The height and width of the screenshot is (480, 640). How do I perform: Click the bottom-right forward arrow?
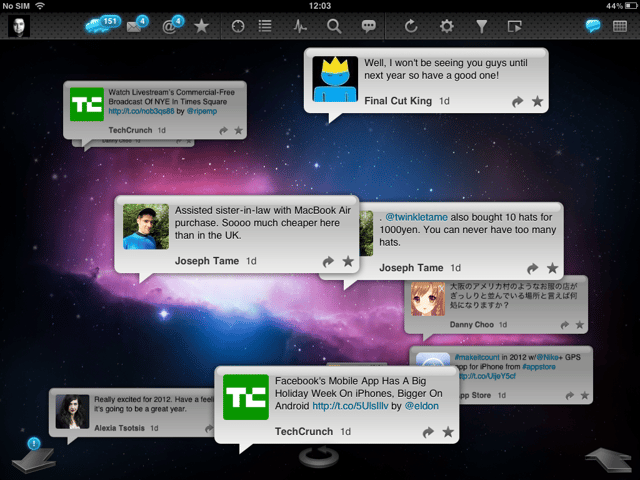pos(610,460)
